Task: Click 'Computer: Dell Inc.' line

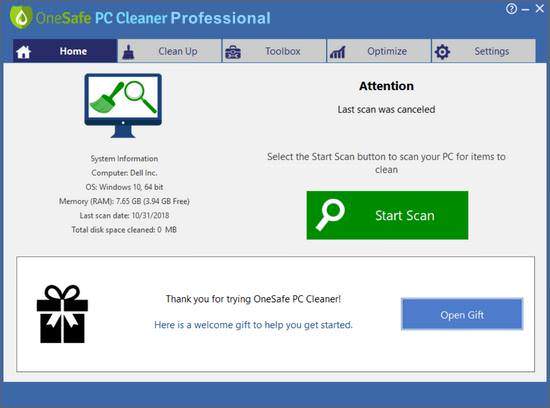Action: [124, 173]
